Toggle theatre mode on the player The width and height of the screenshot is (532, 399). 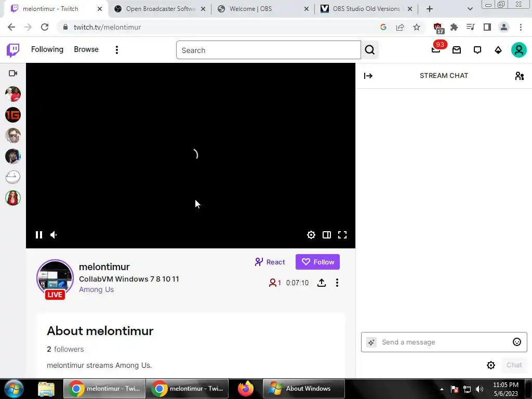327,235
